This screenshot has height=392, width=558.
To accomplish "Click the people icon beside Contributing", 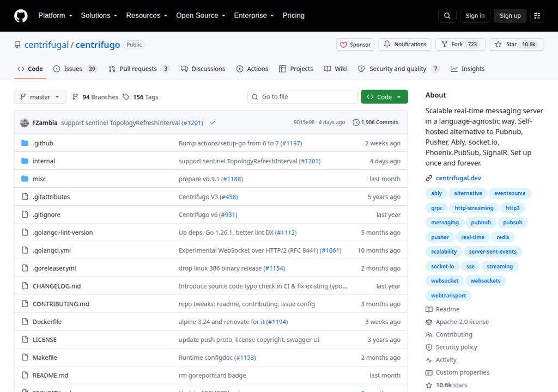I will tap(429, 335).
